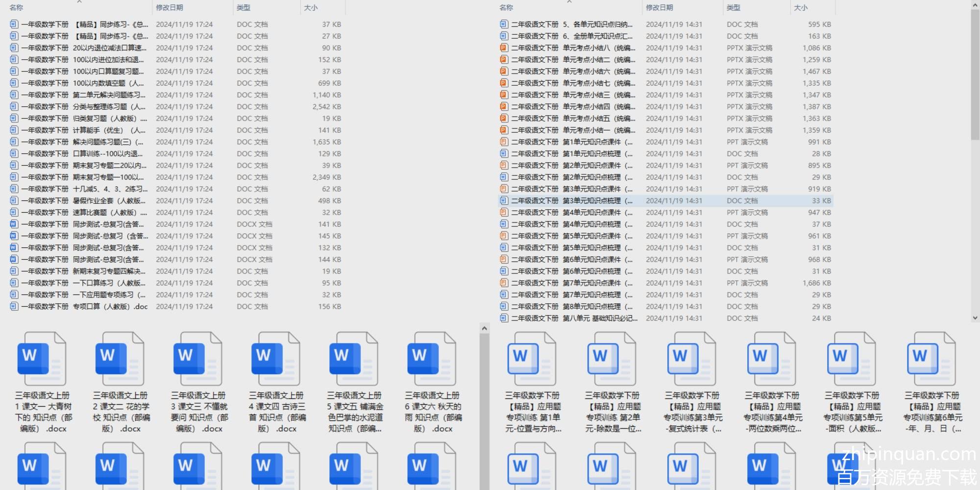Click scroll-up arrow beside 三年级语文上册 thumbnails
Screen dimensions: 980x490
pos(484,328)
